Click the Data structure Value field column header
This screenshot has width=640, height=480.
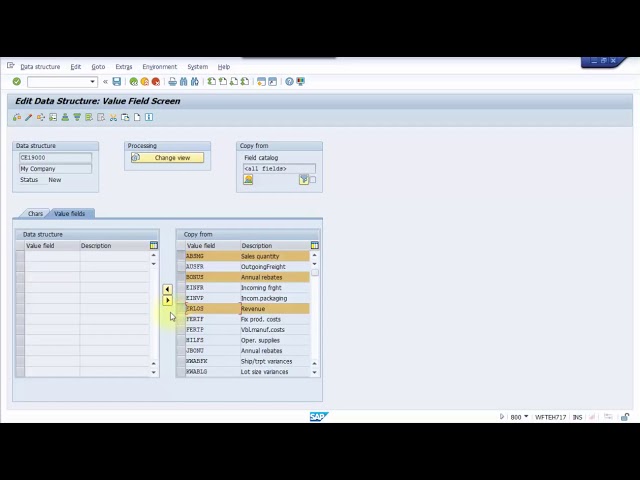coord(52,246)
